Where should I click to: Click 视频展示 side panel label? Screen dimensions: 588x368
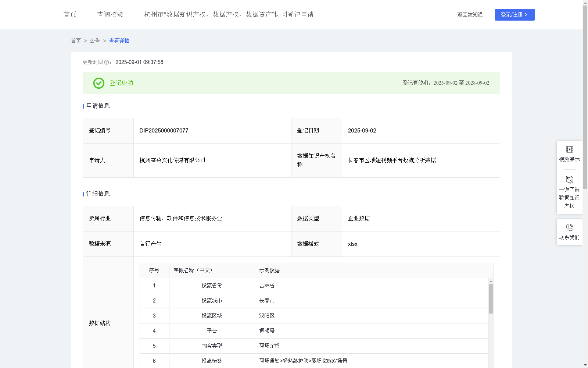pyautogui.click(x=569, y=159)
